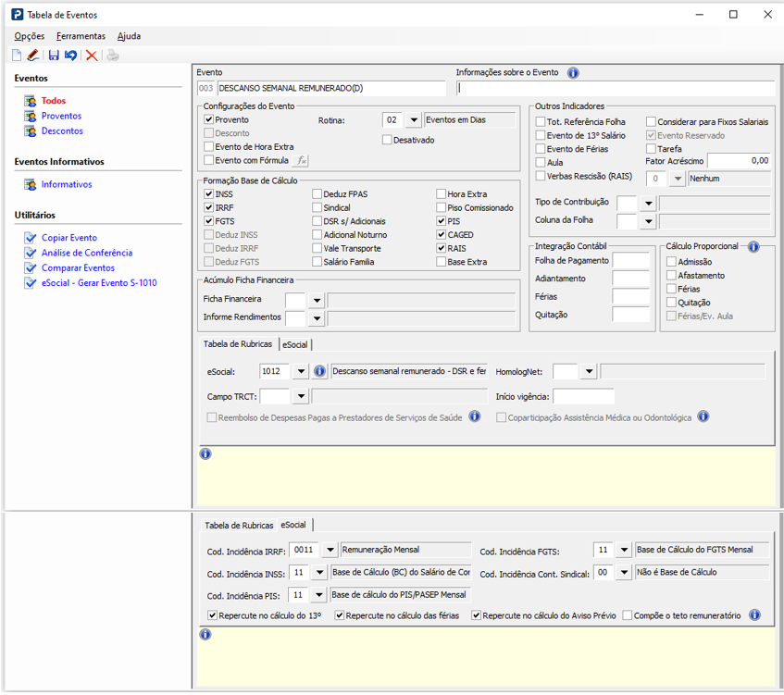Select lower eSocial tab
The height and width of the screenshot is (695, 784).
tap(293, 525)
